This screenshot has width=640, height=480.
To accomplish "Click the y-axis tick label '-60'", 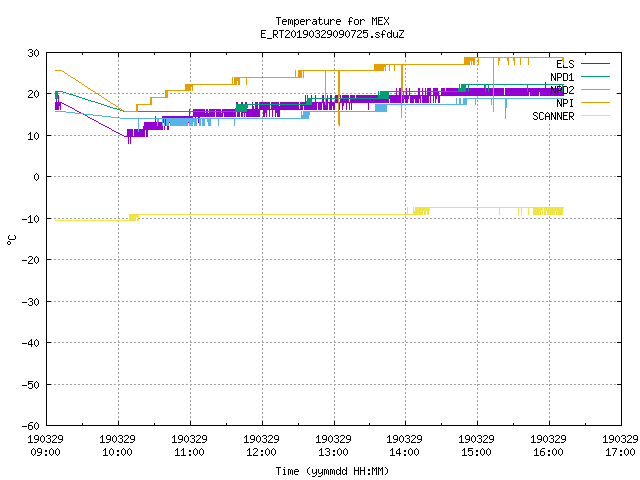I will click(x=31, y=426).
